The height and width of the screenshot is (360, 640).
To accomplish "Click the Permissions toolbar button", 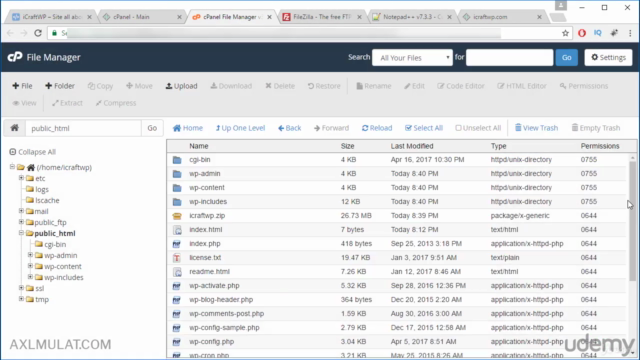I will coord(584,86).
